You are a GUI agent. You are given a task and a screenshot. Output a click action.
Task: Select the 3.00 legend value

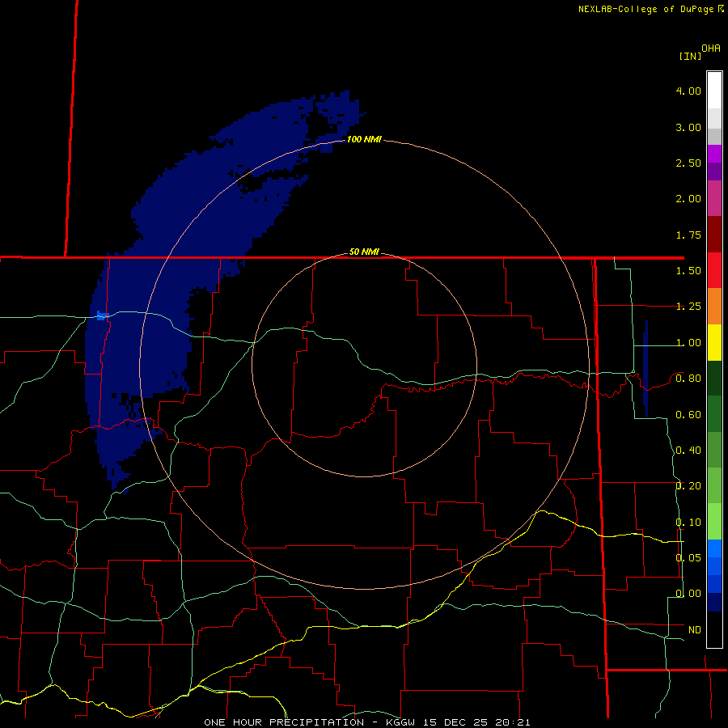[x=688, y=127]
